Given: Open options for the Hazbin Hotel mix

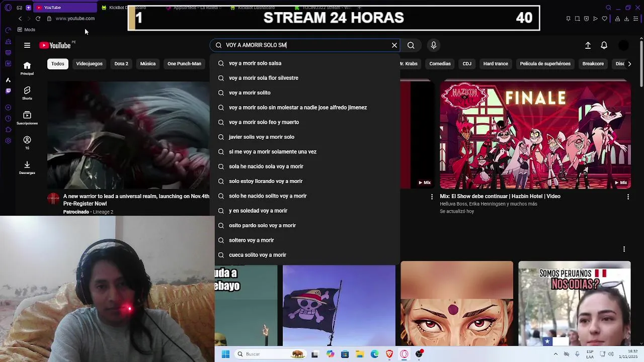Looking at the screenshot, I should pos(628,197).
